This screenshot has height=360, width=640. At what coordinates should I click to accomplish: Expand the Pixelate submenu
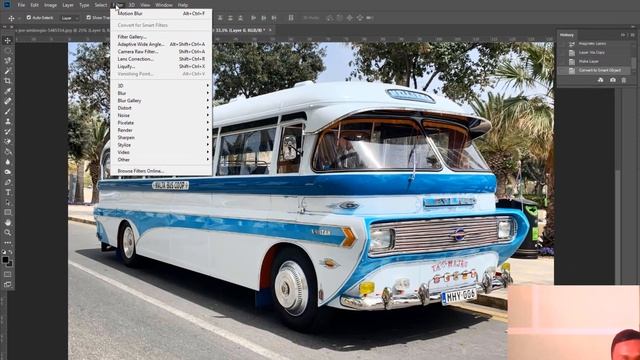click(x=162, y=122)
